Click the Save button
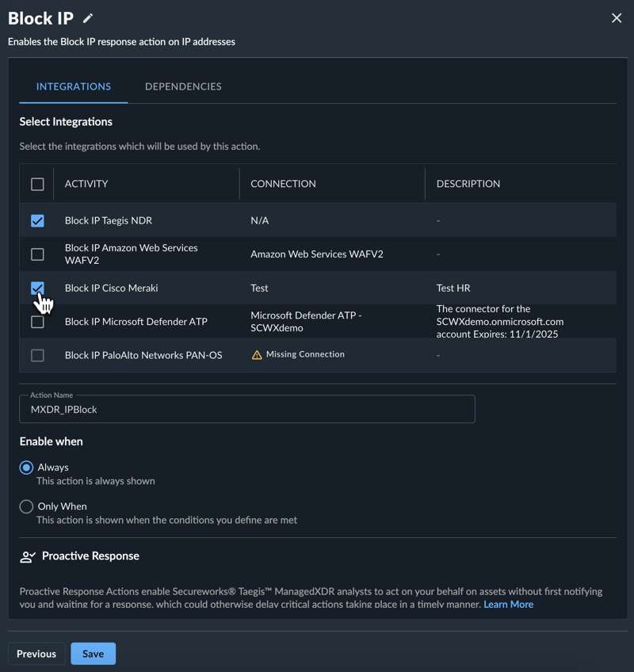The image size is (634, 672). point(93,654)
